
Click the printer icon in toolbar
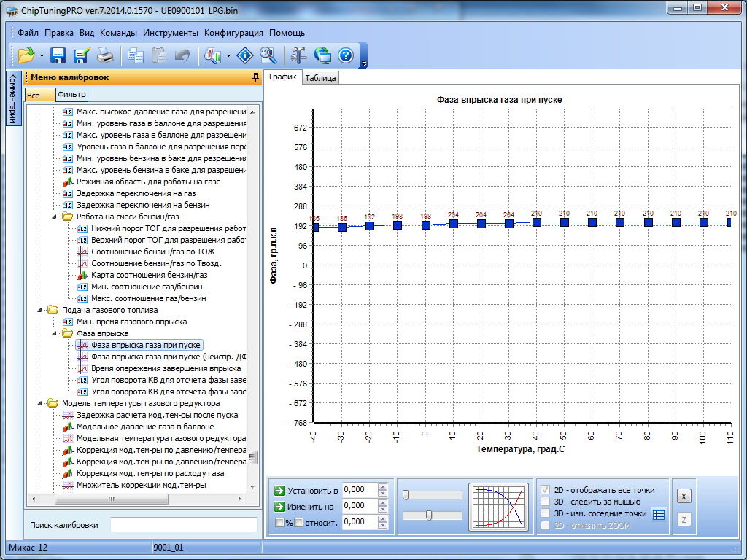click(x=105, y=55)
